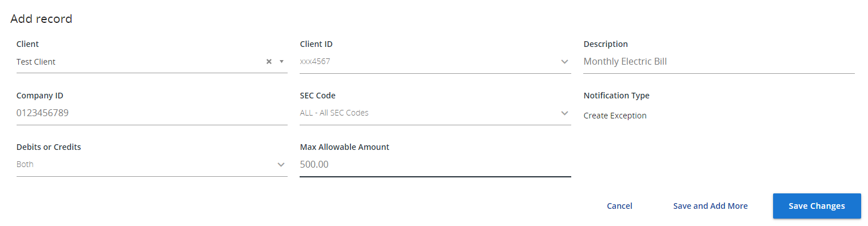Select the Test Client value in the Client field
868x226 pixels.
(36, 62)
